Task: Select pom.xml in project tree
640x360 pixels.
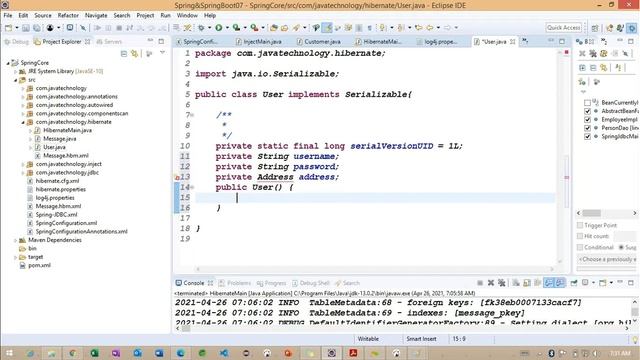Action: pos(39,265)
